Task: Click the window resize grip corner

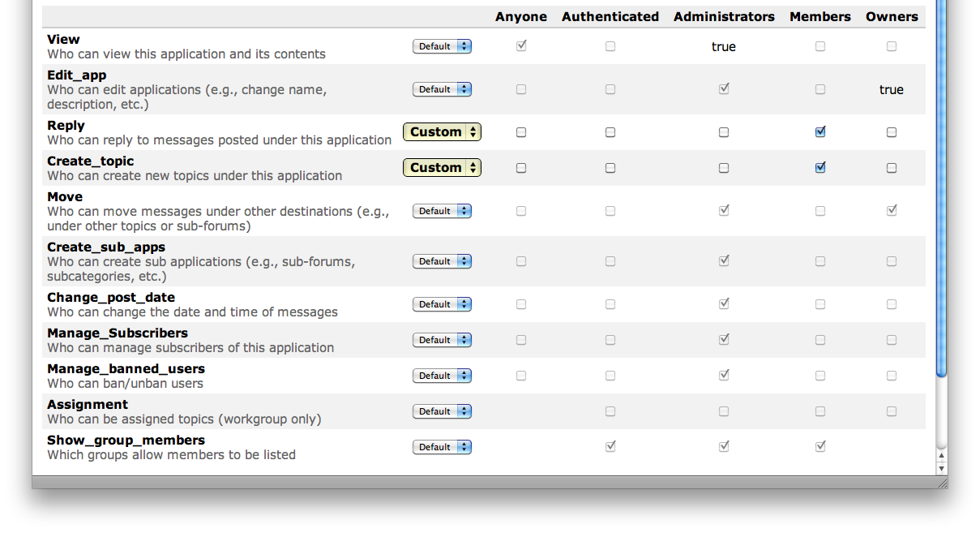Action: [941, 482]
